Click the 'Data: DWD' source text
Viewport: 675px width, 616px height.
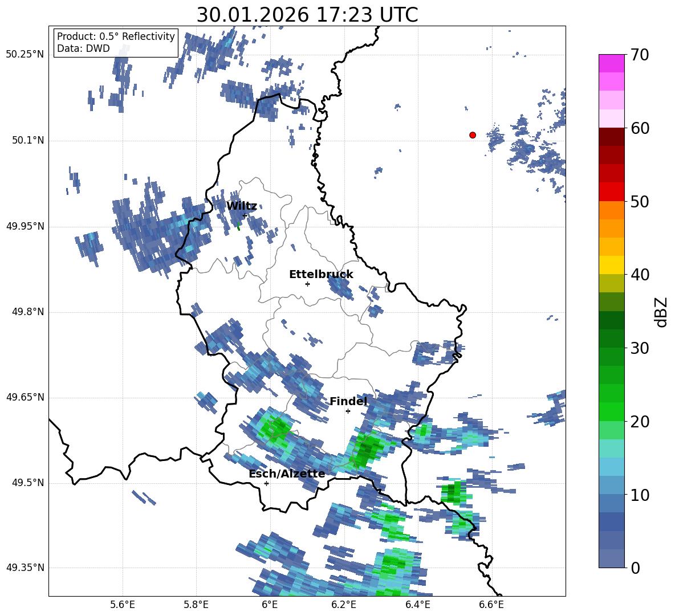pos(83,48)
